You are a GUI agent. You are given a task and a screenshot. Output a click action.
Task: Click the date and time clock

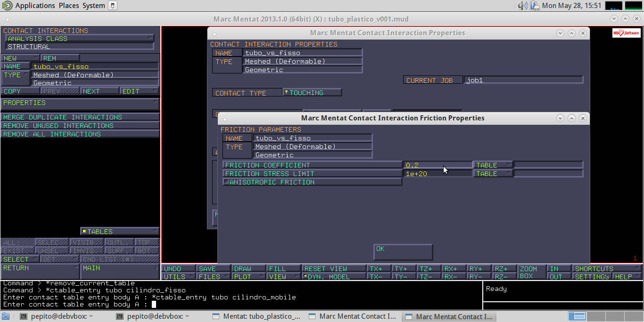[571, 6]
